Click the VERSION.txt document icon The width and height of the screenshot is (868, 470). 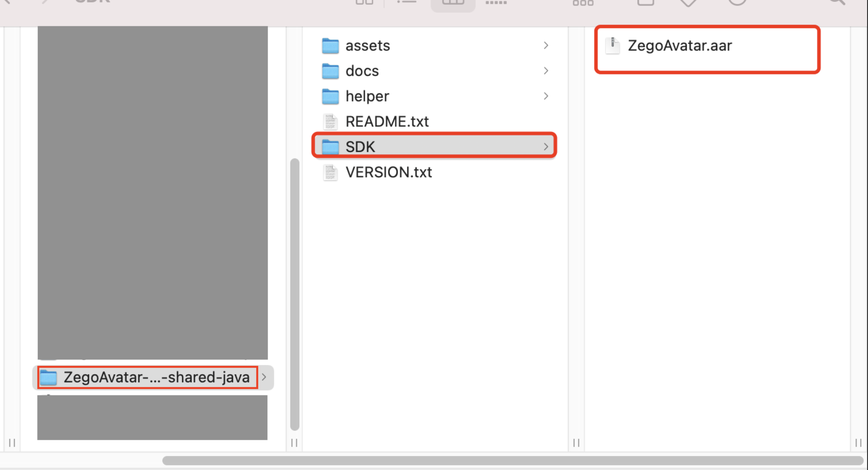[330, 172]
